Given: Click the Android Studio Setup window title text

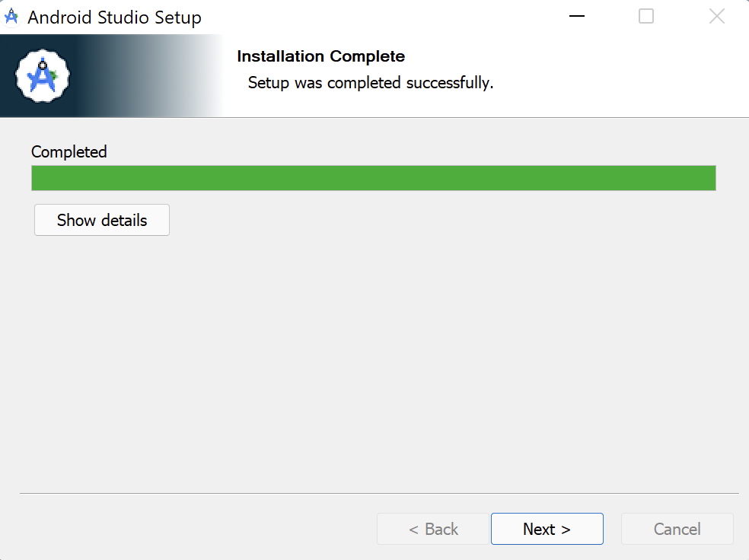Looking at the screenshot, I should pos(114,17).
